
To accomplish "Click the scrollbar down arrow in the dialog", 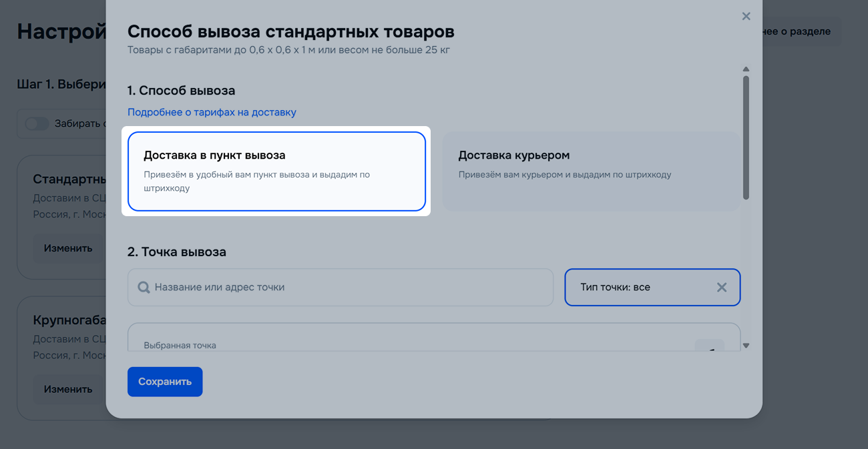I will tap(746, 346).
